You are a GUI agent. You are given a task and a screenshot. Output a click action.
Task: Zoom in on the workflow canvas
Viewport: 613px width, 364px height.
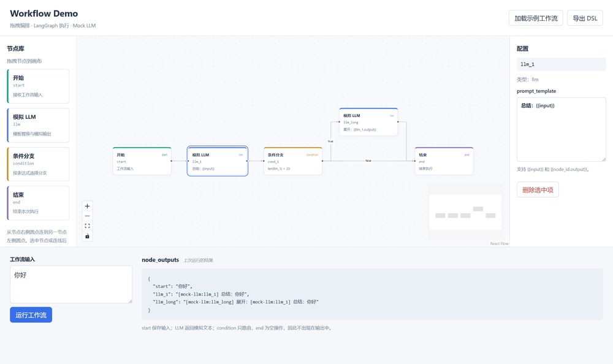pyautogui.click(x=87, y=206)
